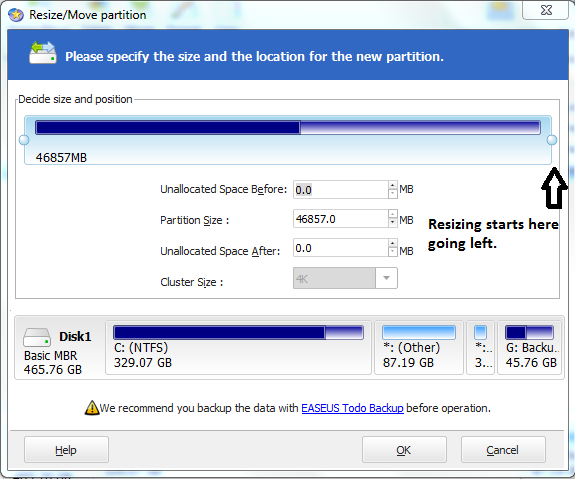Click the 46857MB partition usage bar

click(x=288, y=128)
